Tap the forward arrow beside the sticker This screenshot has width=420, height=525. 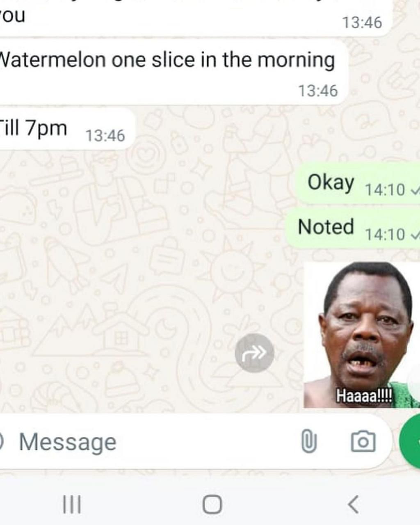(x=254, y=353)
